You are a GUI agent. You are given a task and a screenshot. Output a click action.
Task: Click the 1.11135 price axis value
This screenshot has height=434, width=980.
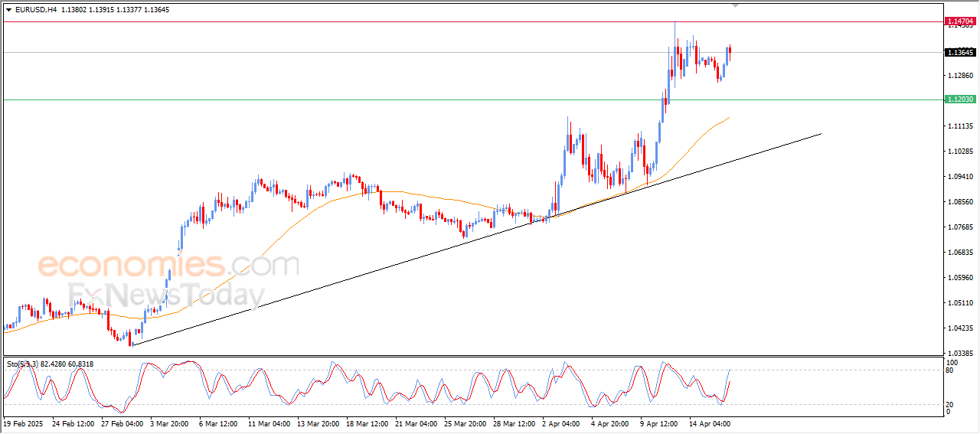(x=960, y=126)
